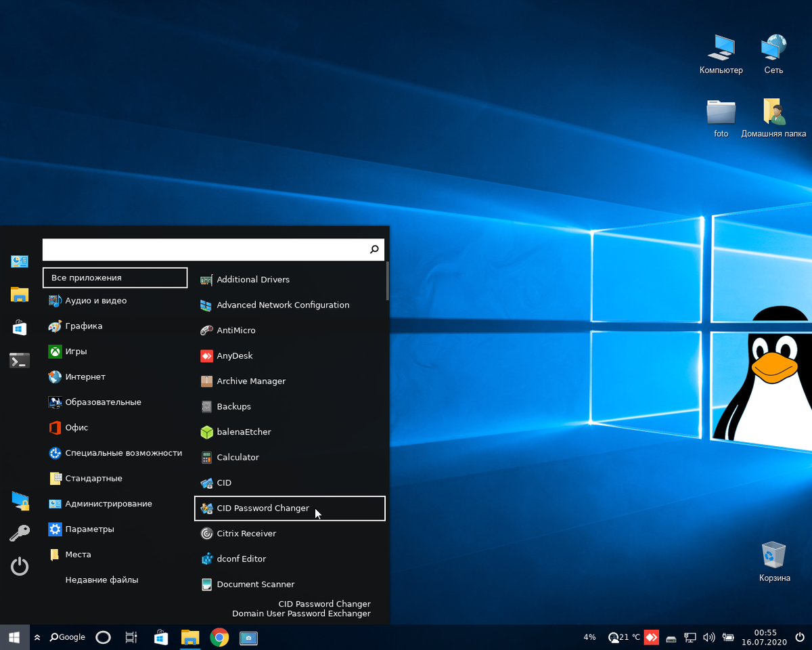Open the software store icon in menu sidebar
812x650 pixels.
[19, 327]
